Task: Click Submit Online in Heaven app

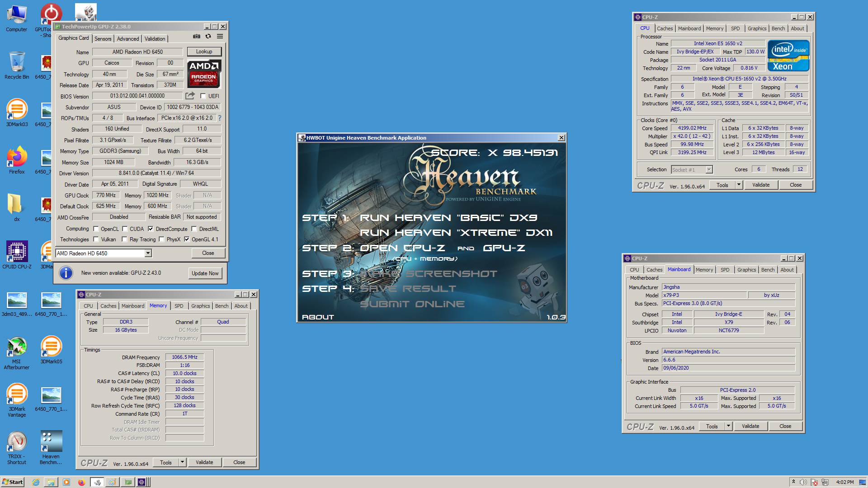Action: click(412, 304)
